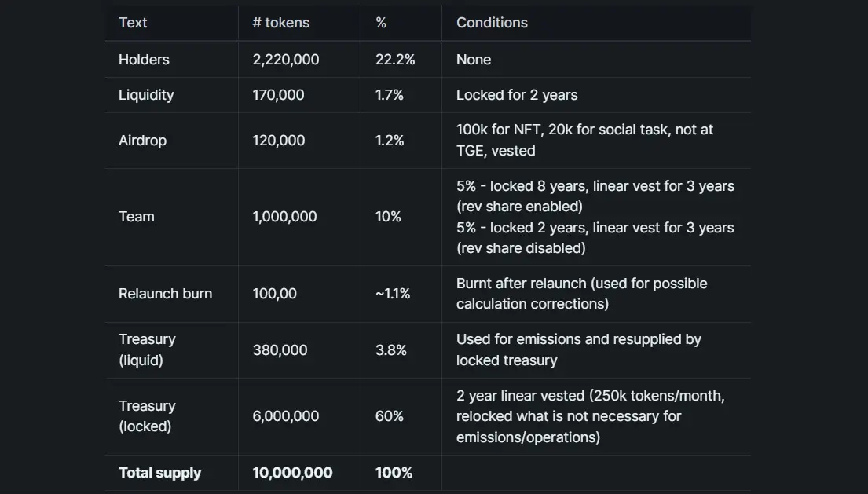Screen dimensions: 868x494
Task: Click the "# tokens" column header
Action: tap(280, 23)
